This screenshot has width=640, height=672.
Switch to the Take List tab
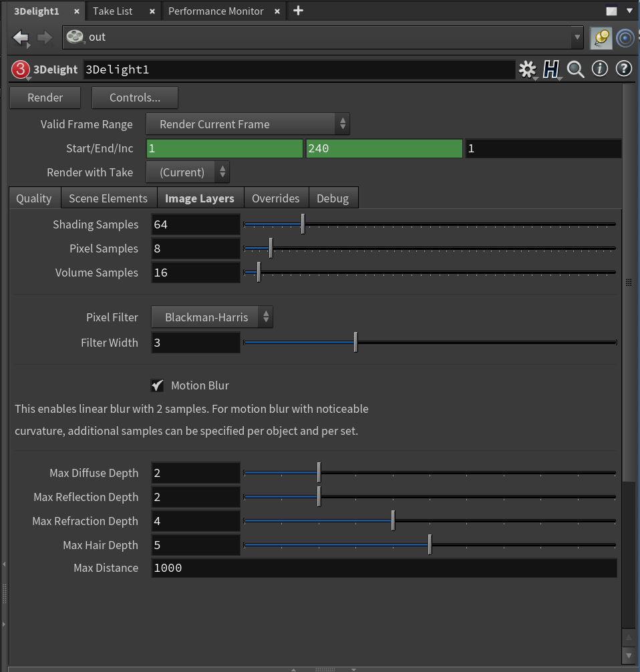tap(112, 11)
